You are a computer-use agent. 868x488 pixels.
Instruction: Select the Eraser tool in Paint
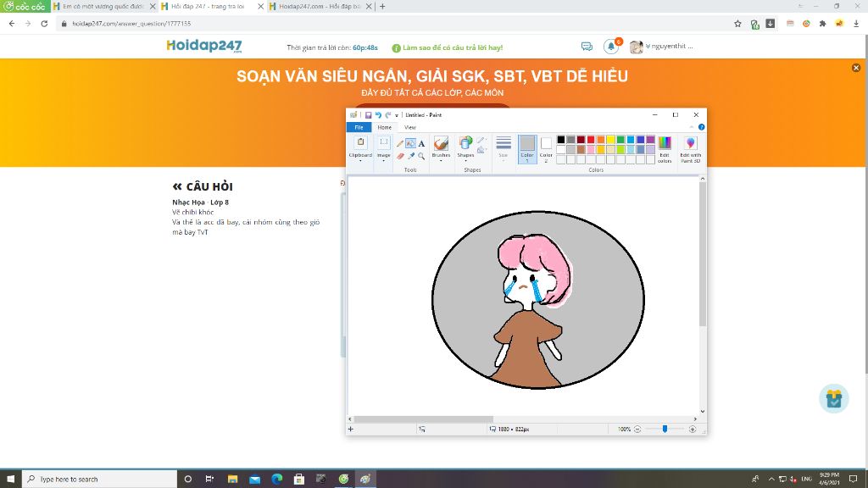400,156
